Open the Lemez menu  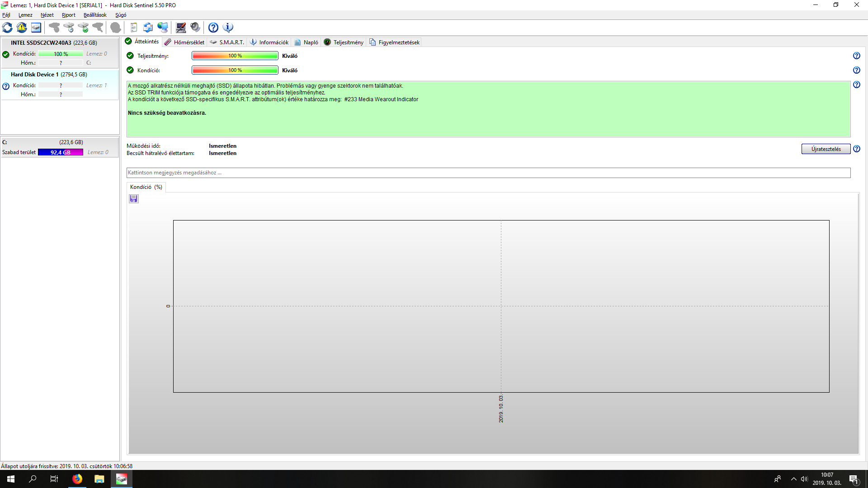click(x=25, y=15)
